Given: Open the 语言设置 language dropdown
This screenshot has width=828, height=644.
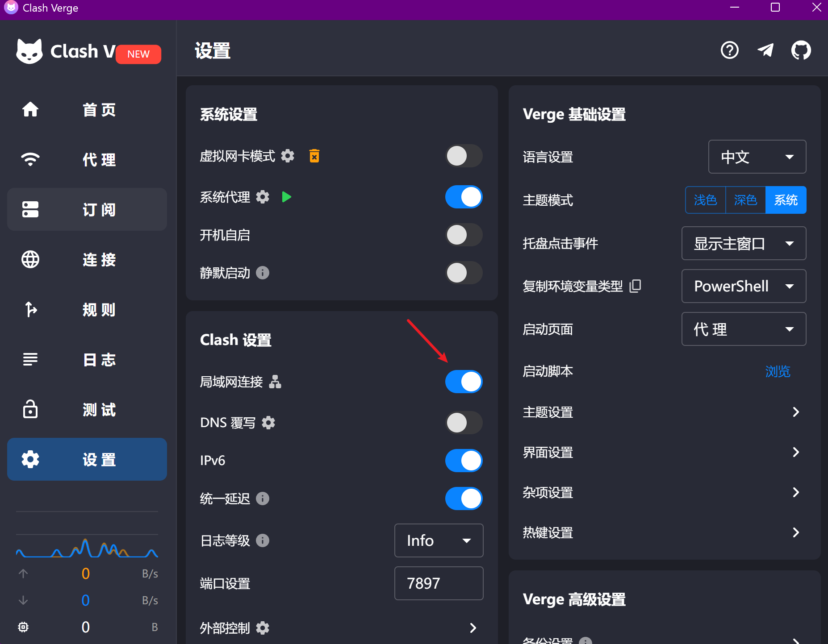Looking at the screenshot, I should 757,157.
